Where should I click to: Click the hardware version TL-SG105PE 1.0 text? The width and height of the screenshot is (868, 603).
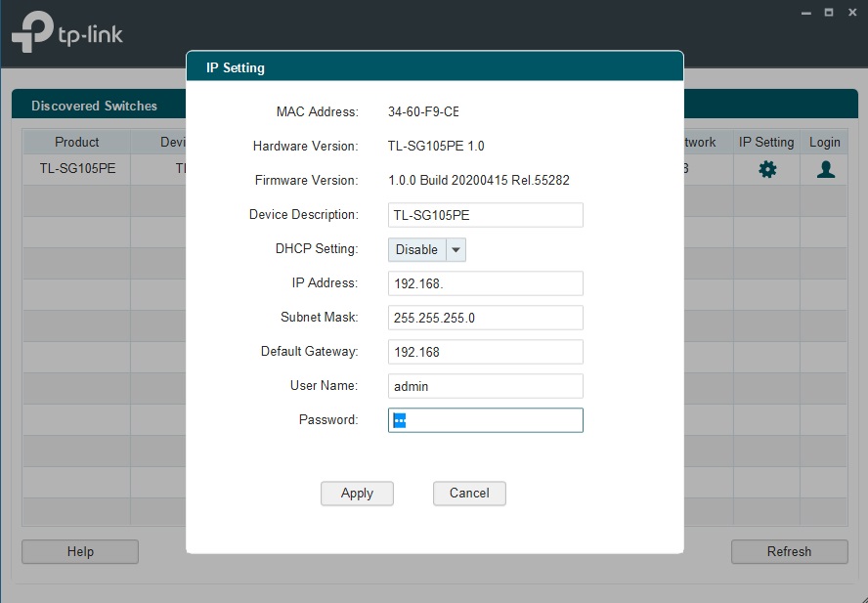coord(436,147)
